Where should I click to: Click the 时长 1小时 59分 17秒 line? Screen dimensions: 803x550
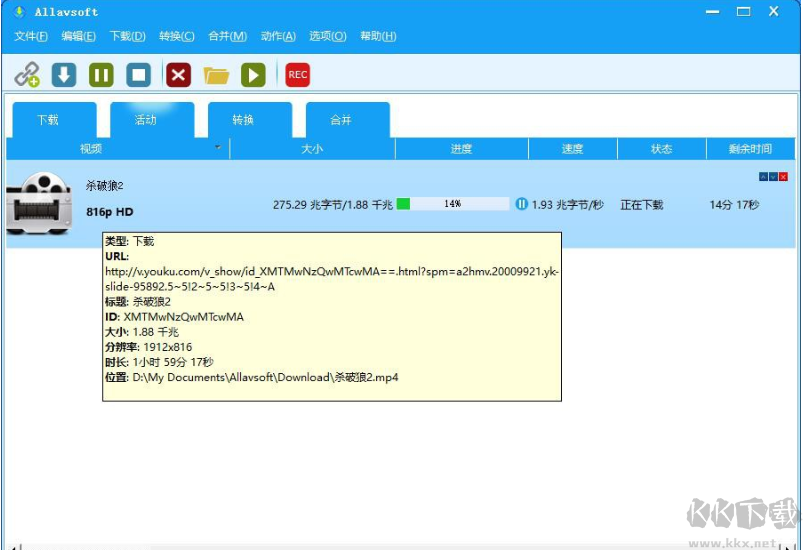159,362
